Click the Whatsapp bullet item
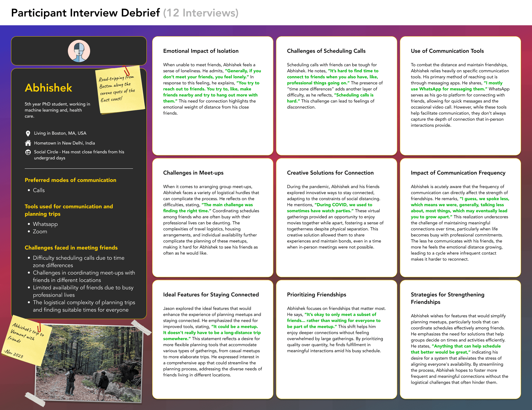 point(45,224)
